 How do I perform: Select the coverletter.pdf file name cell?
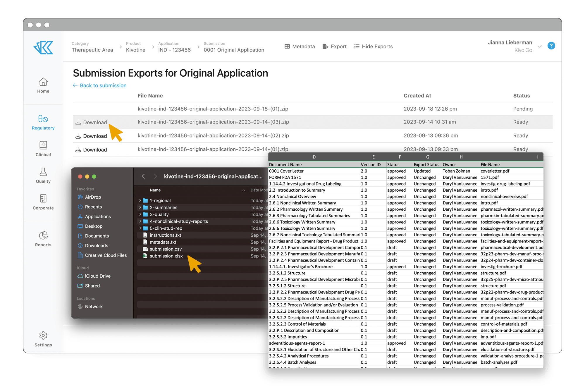click(511, 171)
